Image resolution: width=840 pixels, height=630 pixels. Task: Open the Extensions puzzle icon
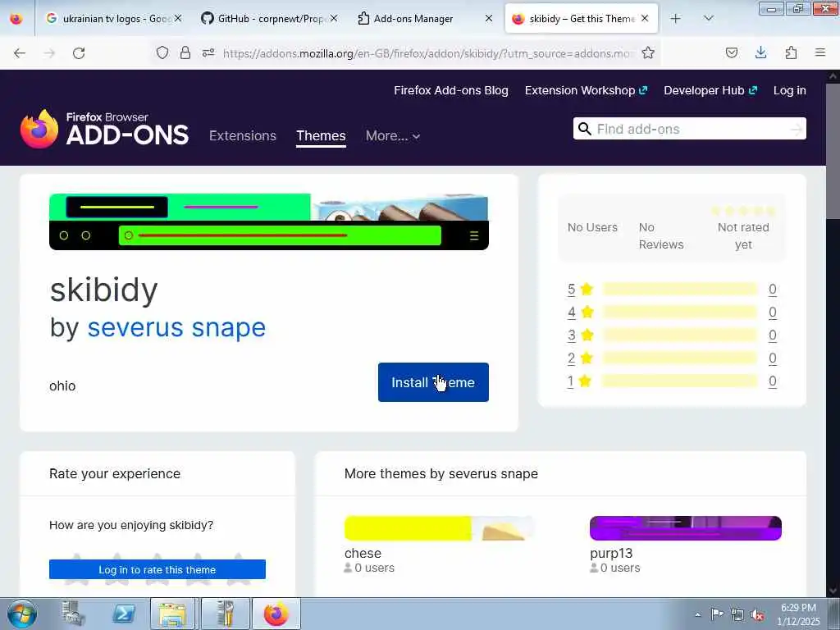[x=791, y=52]
